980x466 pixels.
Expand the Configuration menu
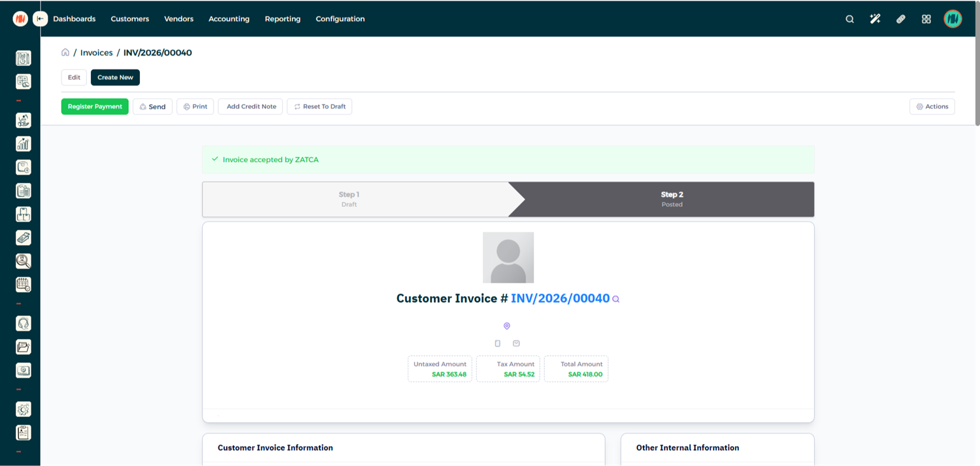tap(340, 19)
